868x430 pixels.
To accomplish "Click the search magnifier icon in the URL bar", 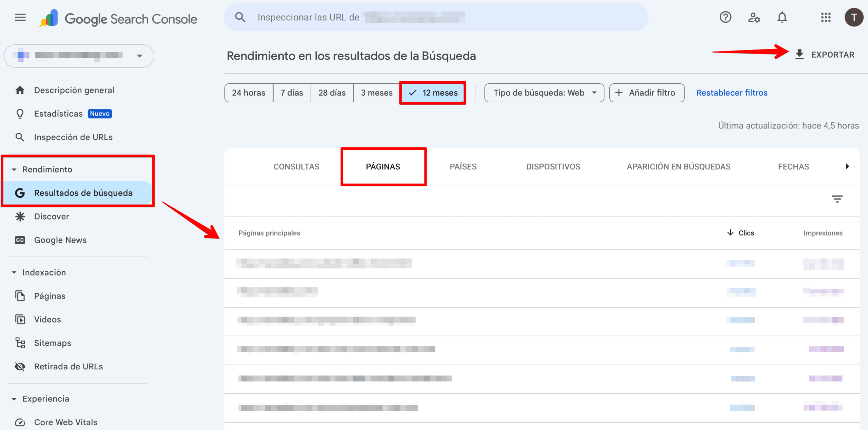I will coord(240,17).
